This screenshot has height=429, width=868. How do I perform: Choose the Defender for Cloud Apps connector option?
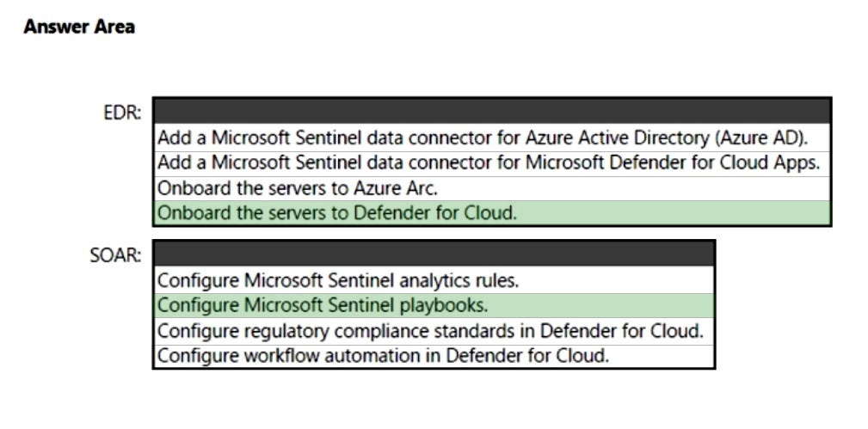pos(488,162)
